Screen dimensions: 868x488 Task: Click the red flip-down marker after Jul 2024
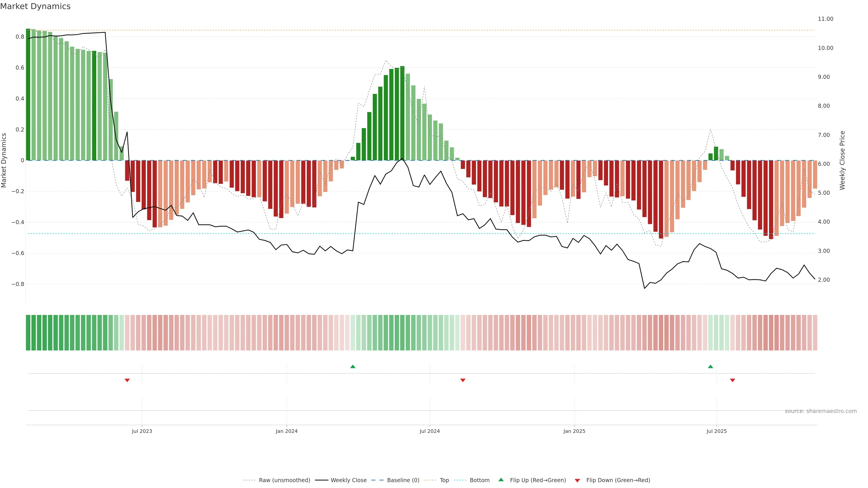click(463, 380)
